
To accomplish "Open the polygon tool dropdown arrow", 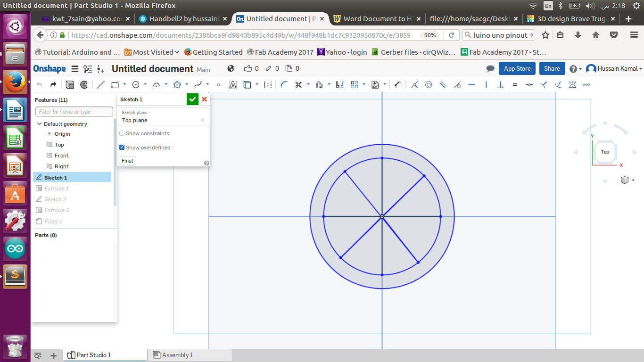I will click(x=187, y=85).
